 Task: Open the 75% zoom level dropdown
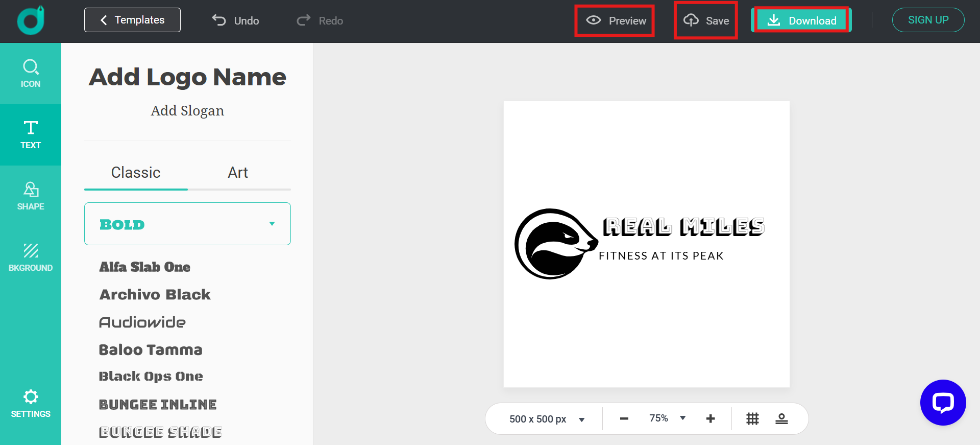(x=667, y=418)
